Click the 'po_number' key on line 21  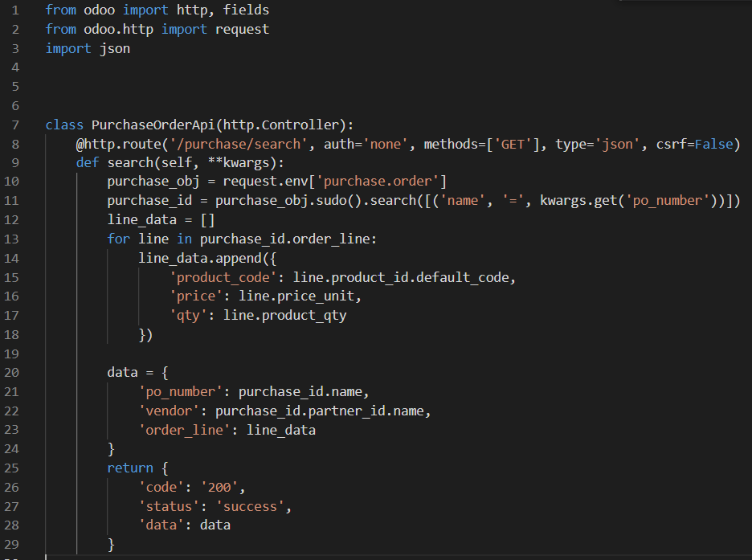click(182, 390)
